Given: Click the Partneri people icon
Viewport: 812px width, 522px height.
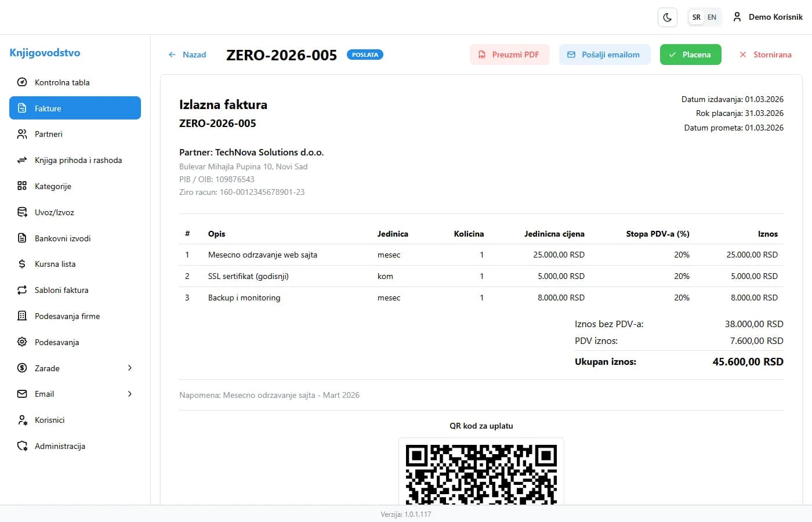Looking at the screenshot, I should click(x=22, y=134).
